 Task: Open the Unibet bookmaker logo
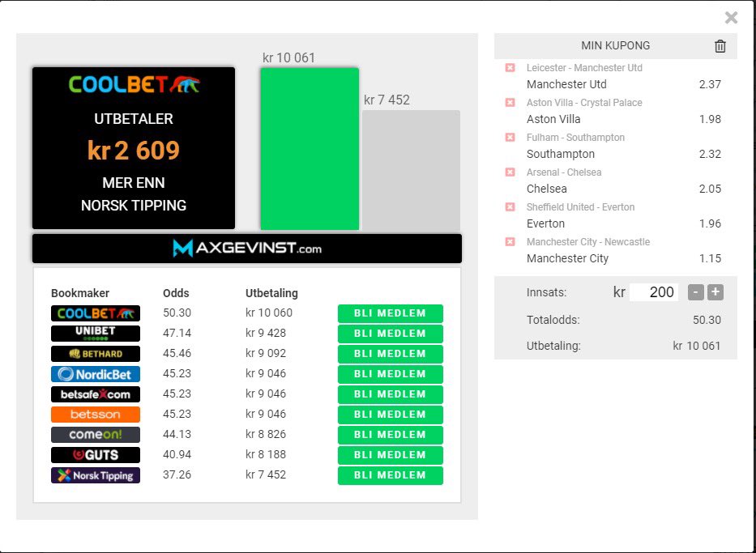pyautogui.click(x=96, y=334)
